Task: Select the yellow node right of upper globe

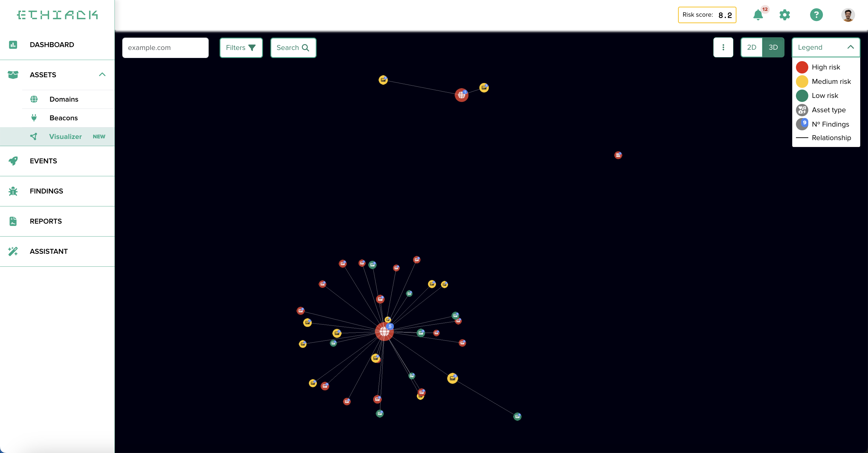Action: (x=484, y=88)
